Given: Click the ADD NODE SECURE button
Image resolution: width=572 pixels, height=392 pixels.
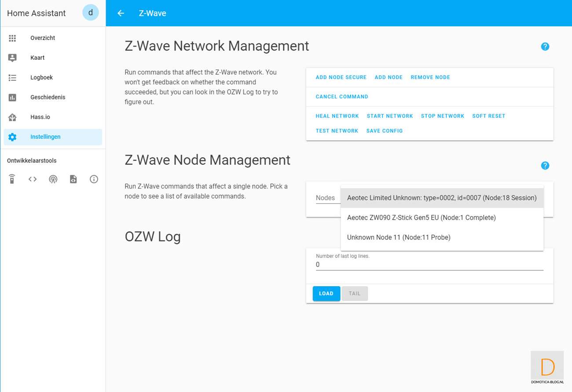Looking at the screenshot, I should click(x=341, y=77).
